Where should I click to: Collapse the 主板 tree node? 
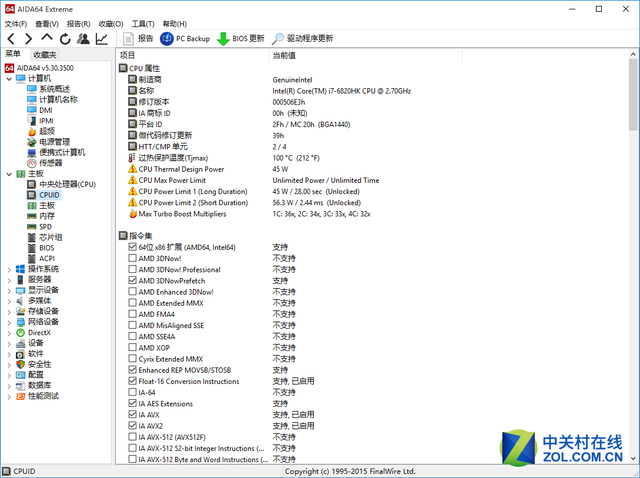click(x=9, y=174)
